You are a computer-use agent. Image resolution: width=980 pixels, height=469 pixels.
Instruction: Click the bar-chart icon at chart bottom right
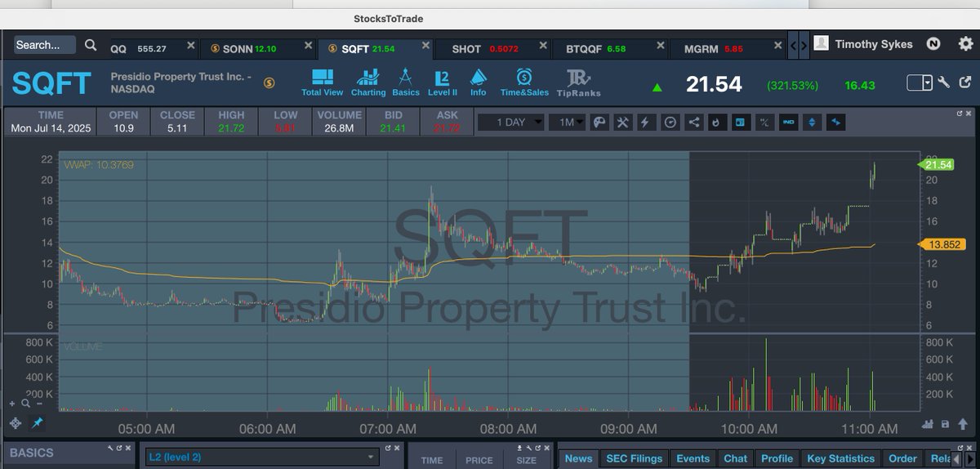click(x=929, y=424)
